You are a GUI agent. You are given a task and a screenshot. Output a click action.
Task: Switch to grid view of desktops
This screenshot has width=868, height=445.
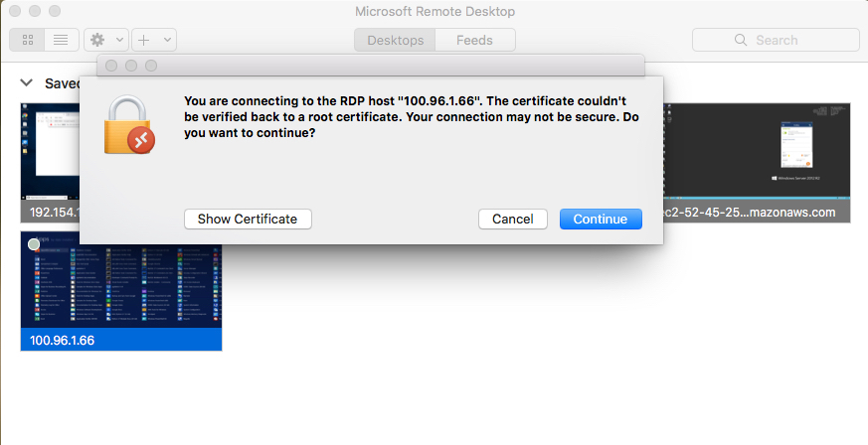27,40
